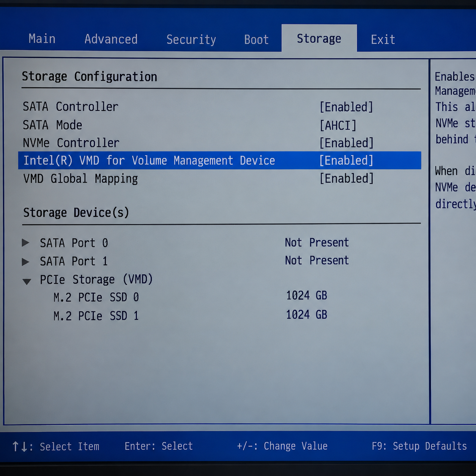The image size is (476, 476).
Task: Switch to the Advanced tab
Action: pyautogui.click(x=111, y=39)
